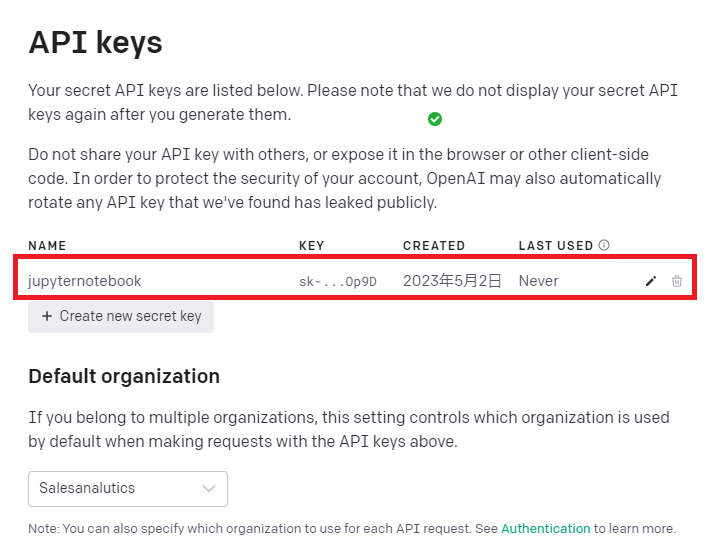Delete the jupyternotebook key via trash icon
This screenshot has width=708, height=546.
677,281
